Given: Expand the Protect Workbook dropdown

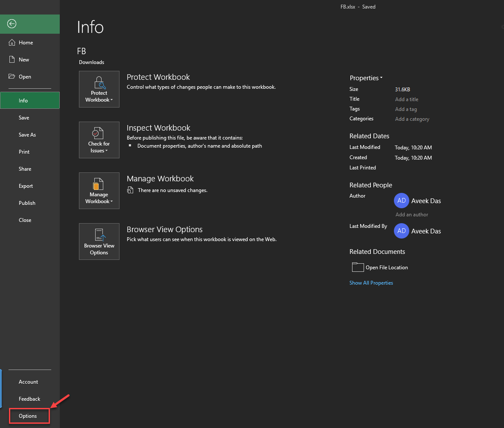Looking at the screenshot, I should point(99,89).
